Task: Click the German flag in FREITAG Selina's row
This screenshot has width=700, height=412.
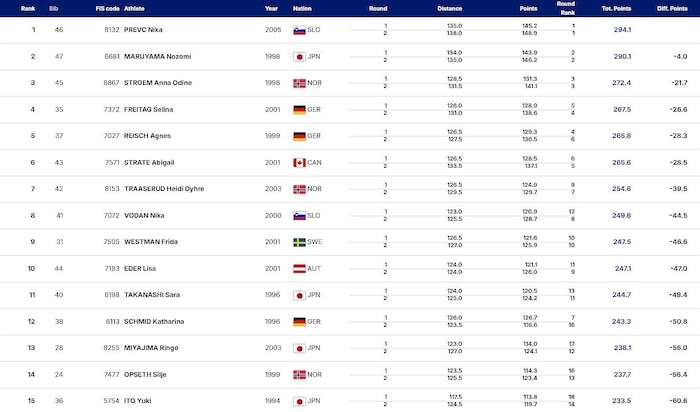Action: coord(298,108)
